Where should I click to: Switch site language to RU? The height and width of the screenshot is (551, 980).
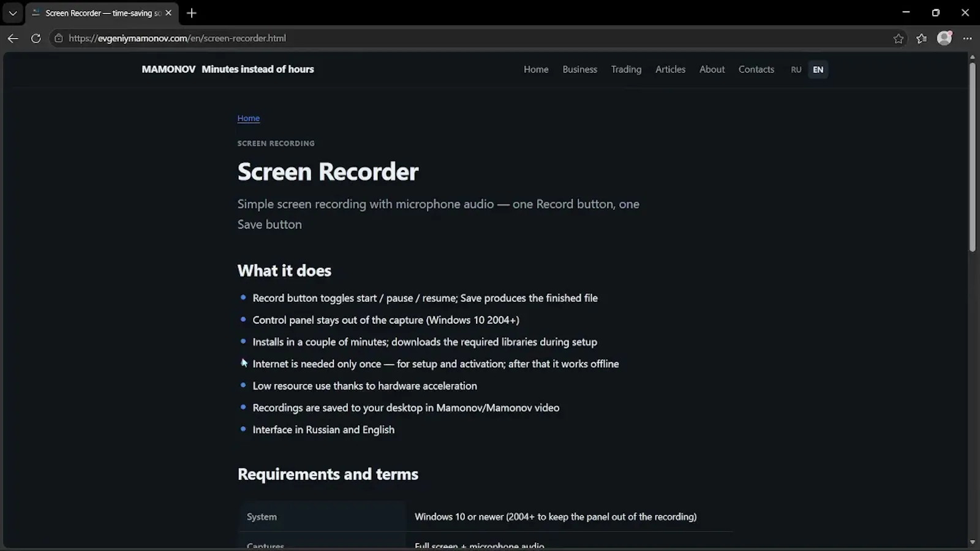796,70
